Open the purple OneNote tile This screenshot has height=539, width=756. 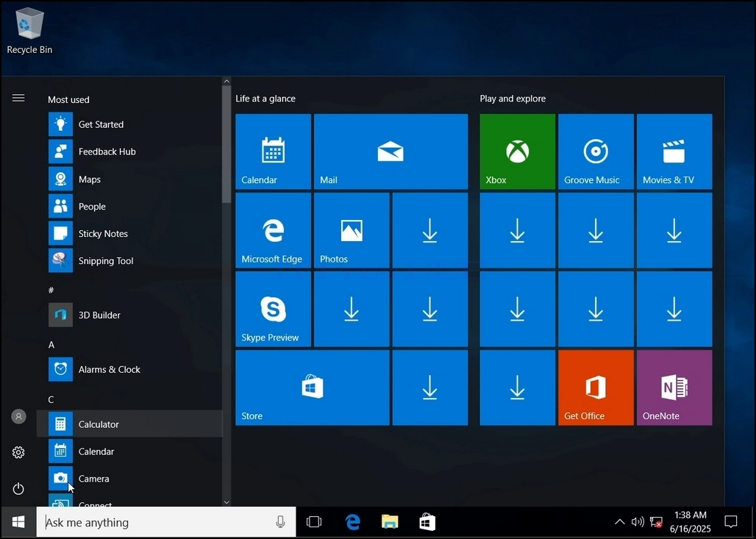click(x=674, y=388)
